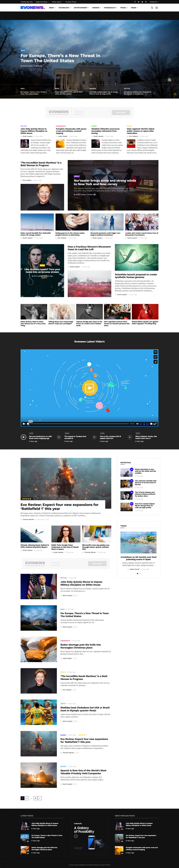This screenshot has height=868, width=179.
Task: Open the Browse AD dropdown
Action: click(154, 2)
